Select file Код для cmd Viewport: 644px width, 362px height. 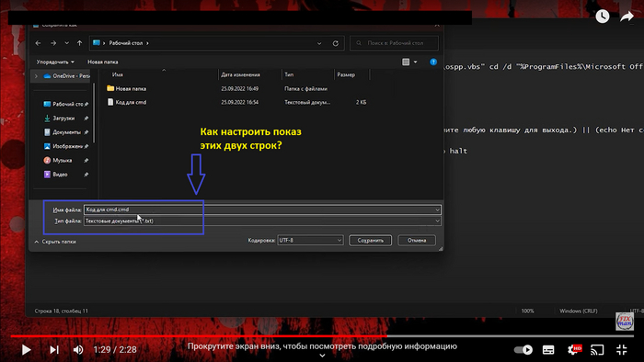coord(127,102)
